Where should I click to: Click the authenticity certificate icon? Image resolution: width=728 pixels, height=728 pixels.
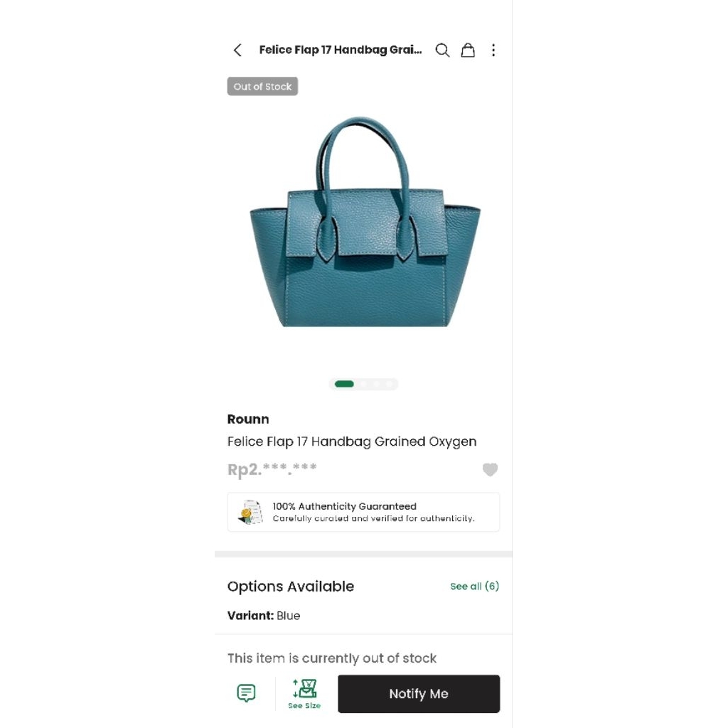click(250, 512)
